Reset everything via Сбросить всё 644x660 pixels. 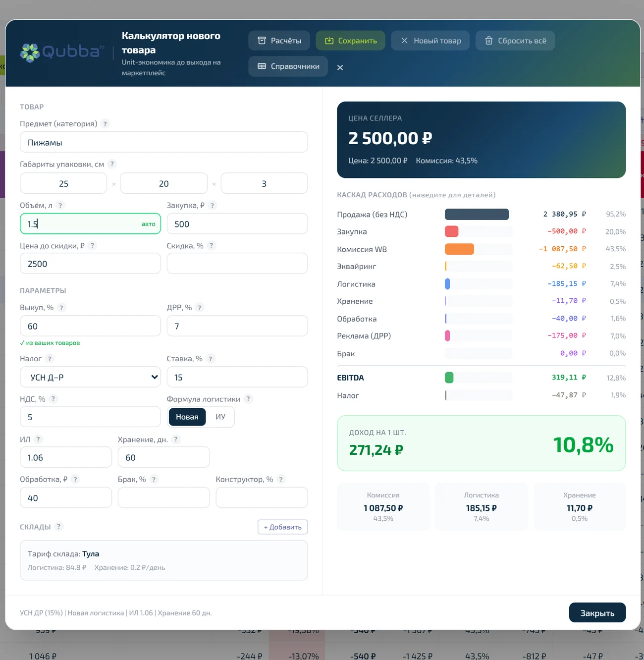[515, 41]
